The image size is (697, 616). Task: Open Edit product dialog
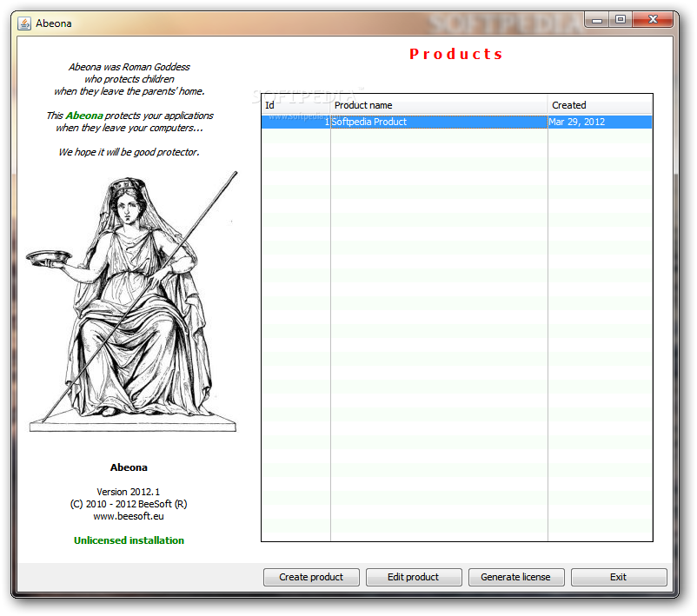coord(414,577)
